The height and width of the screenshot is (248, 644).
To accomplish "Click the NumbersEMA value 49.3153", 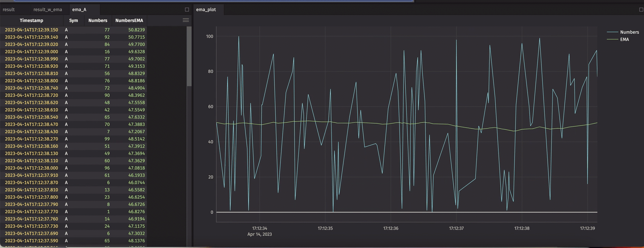I will tap(137, 66).
